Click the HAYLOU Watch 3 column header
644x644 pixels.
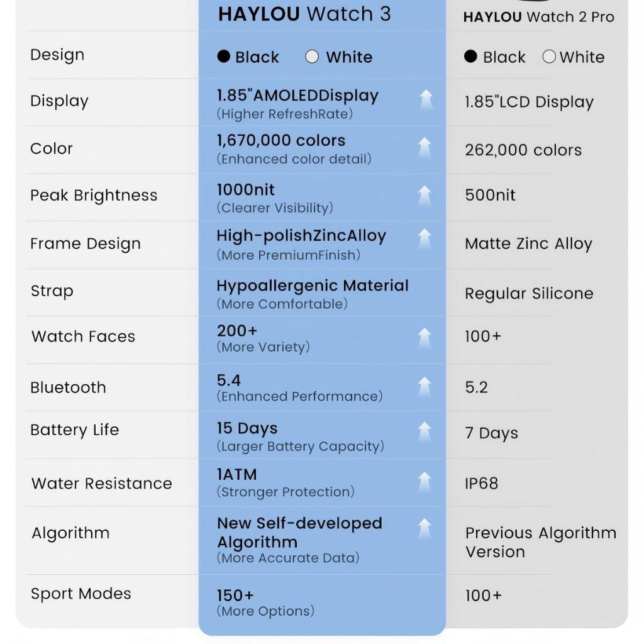click(304, 14)
